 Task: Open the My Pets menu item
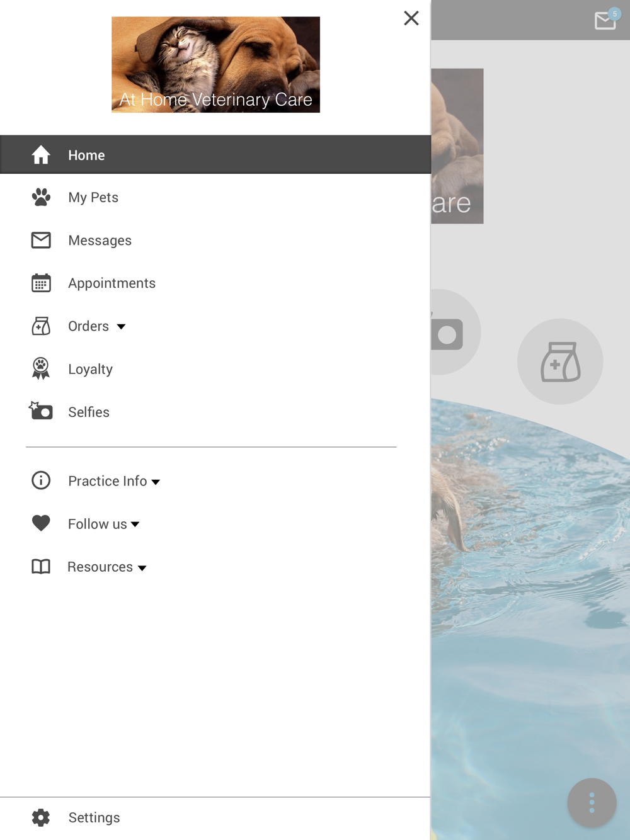(215, 197)
